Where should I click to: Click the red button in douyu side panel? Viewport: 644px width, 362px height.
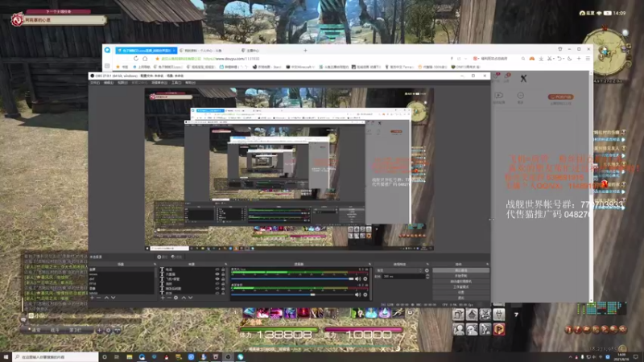click(560, 97)
